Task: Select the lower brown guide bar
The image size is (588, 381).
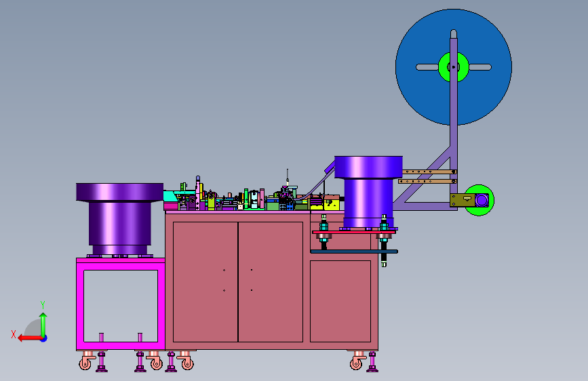Action: coord(427,181)
